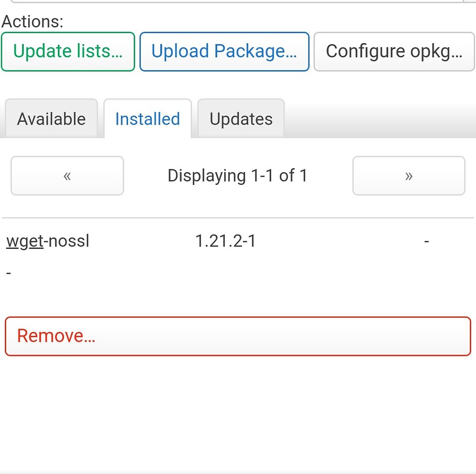Click Update lists action
The width and height of the screenshot is (476, 474).
67,51
